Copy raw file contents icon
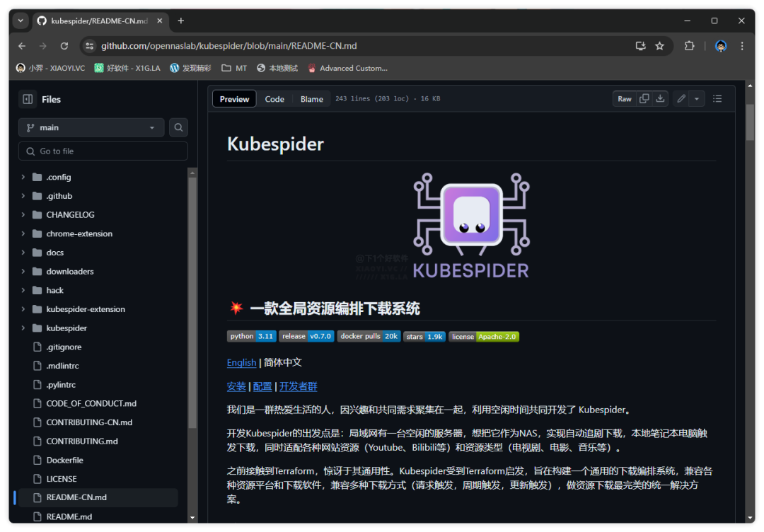Screen dimensions: 764x532 click(644, 99)
